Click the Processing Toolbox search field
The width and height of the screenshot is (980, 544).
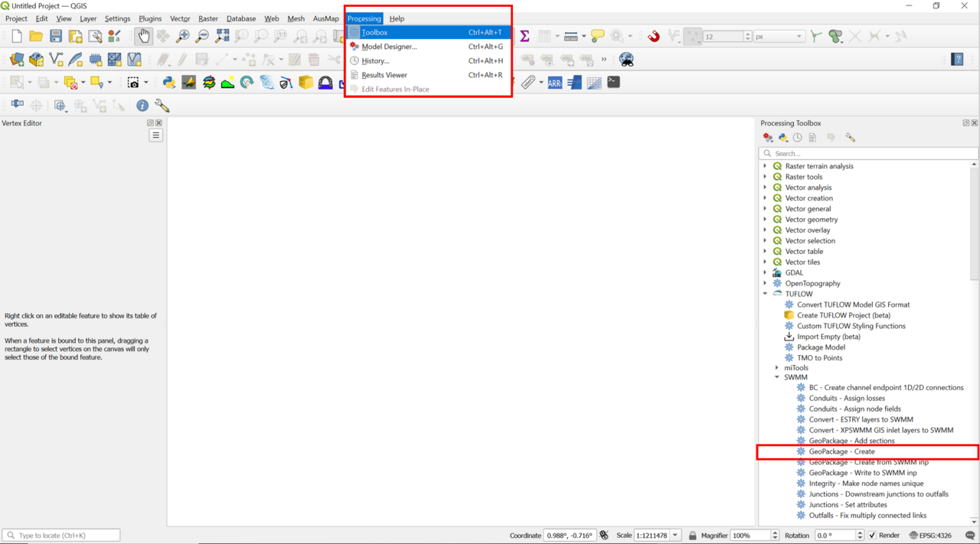tap(869, 153)
